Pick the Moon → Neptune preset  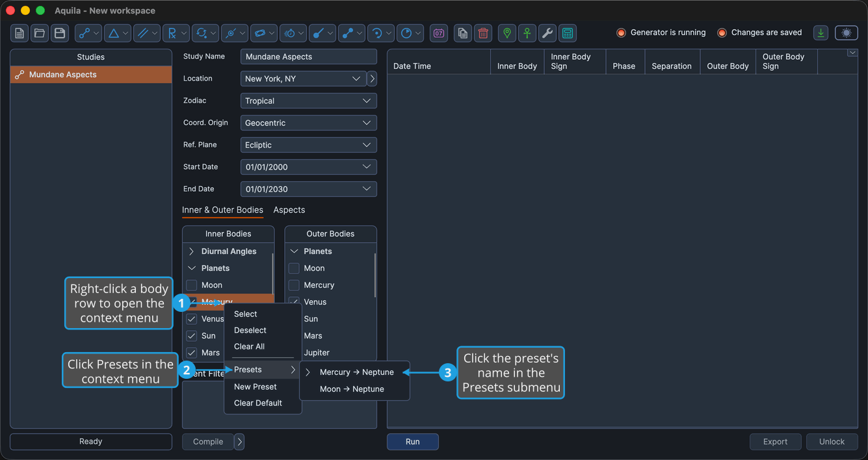click(354, 389)
